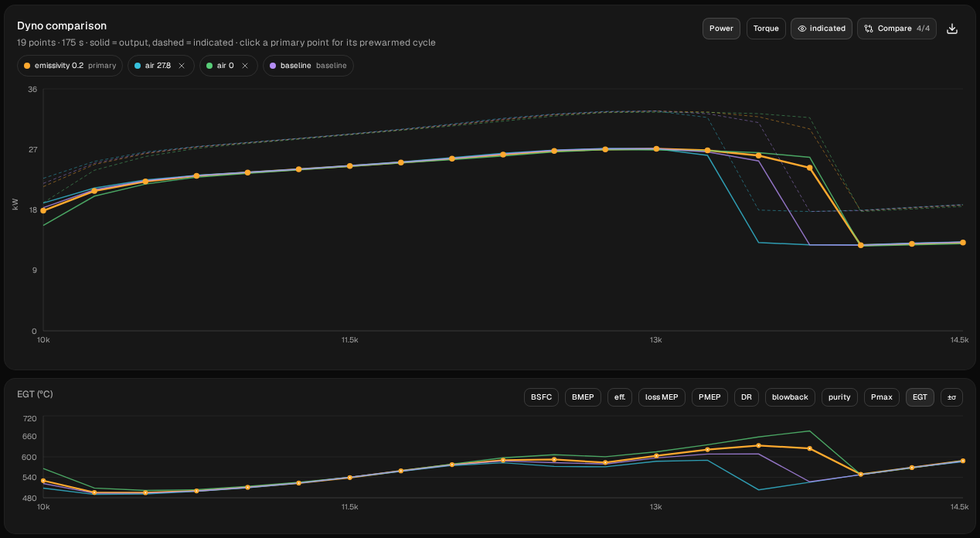
Task: Click the primary EGT point at 10k
Action: (43, 481)
